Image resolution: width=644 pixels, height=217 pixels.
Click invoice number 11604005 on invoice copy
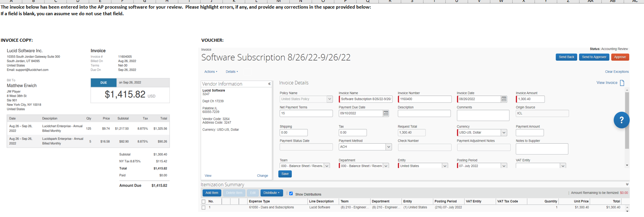click(125, 57)
